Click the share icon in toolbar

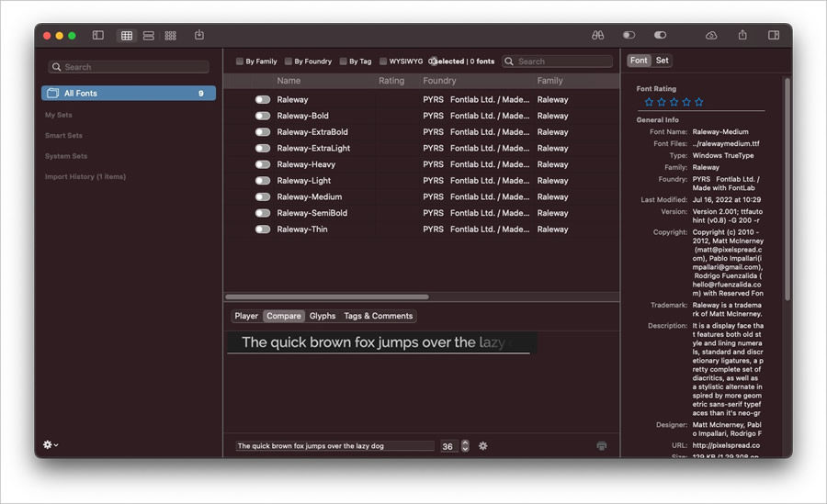click(x=742, y=35)
